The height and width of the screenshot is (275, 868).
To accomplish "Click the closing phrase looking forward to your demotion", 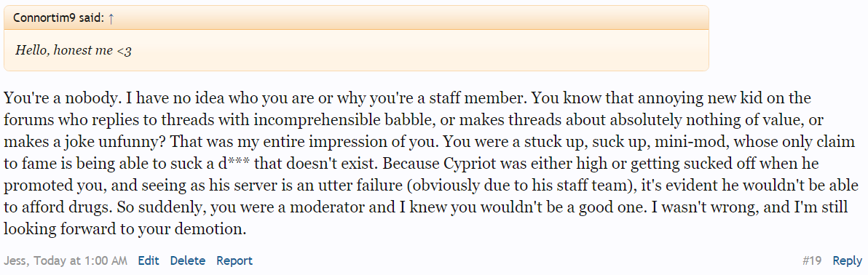I will (125, 229).
